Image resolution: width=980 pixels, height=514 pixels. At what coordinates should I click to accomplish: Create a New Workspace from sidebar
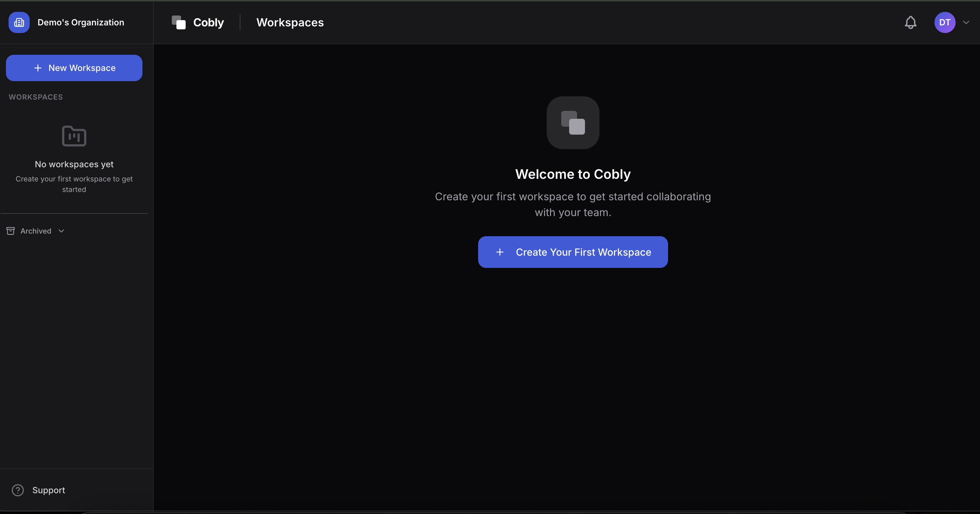[74, 68]
